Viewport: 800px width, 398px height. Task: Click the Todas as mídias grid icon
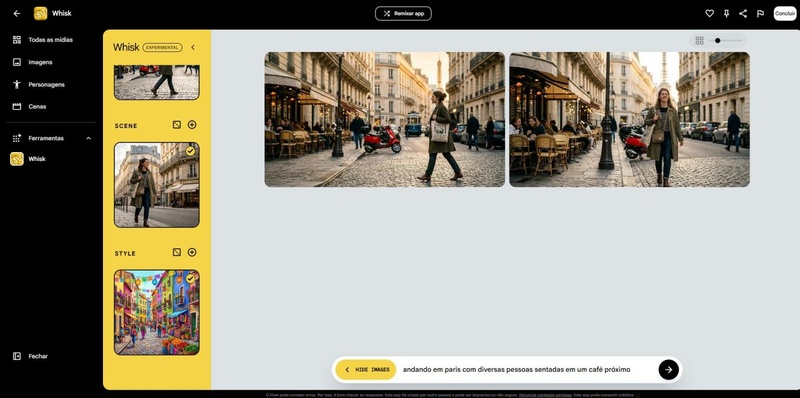[x=17, y=40]
